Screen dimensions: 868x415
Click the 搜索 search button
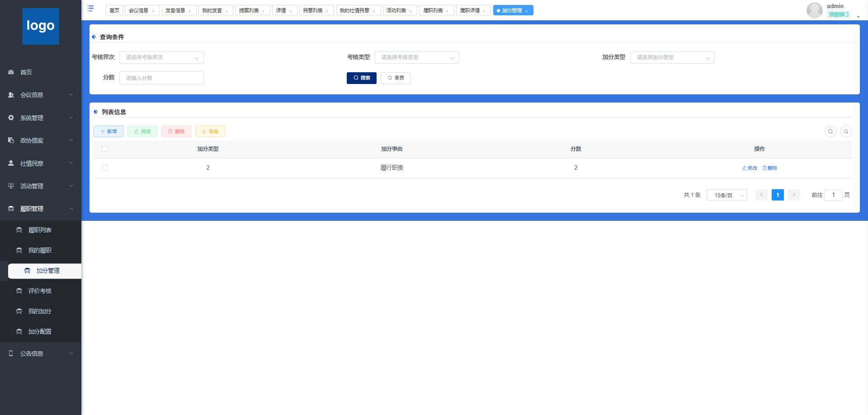click(x=362, y=78)
